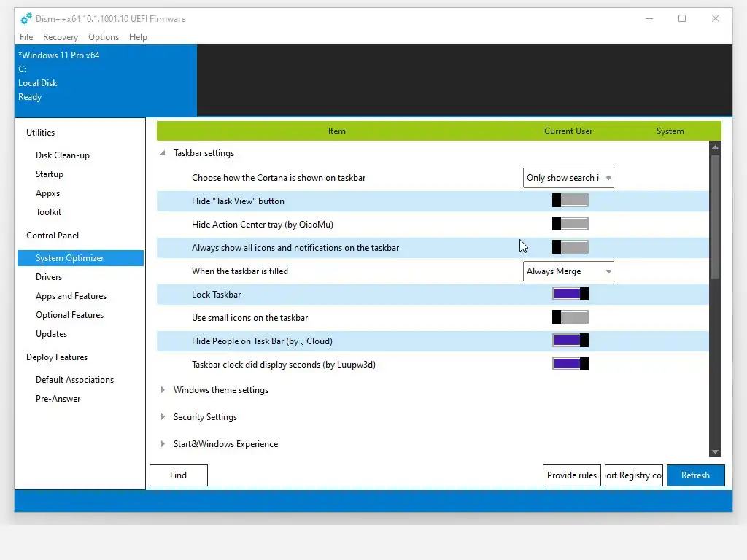Toggle Hide "Task View" button switch
This screenshot has height=560, width=747.
click(570, 201)
